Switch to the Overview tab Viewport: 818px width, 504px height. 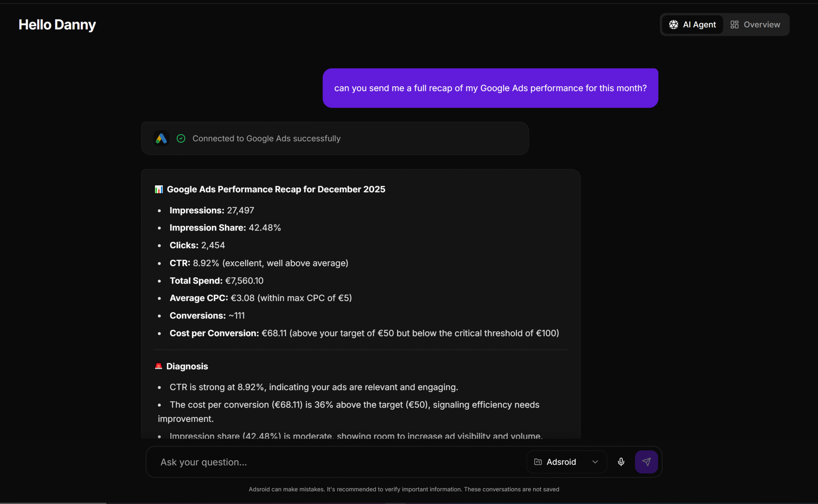click(755, 25)
